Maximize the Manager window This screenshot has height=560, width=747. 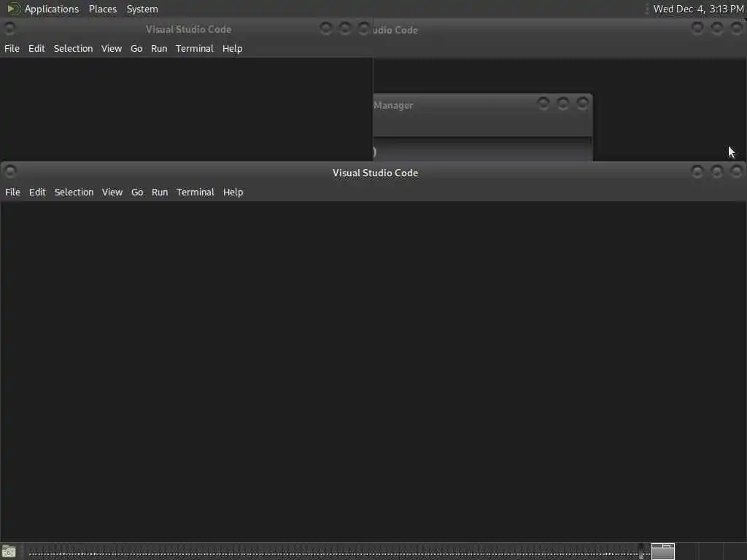point(562,104)
